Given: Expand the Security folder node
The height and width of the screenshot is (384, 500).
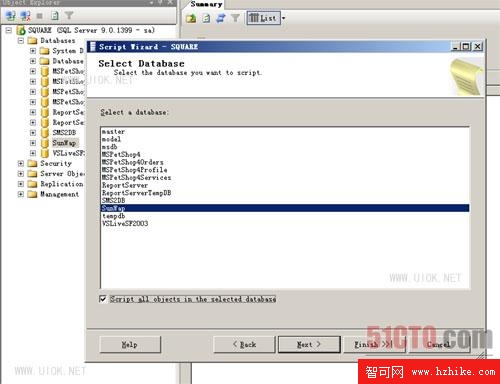Looking at the screenshot, I should click(21, 164).
